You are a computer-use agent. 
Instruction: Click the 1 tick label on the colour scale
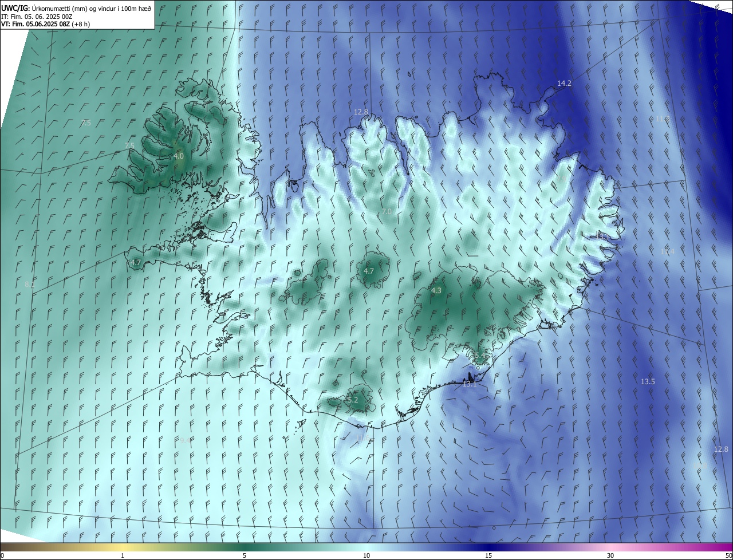pyautogui.click(x=123, y=556)
